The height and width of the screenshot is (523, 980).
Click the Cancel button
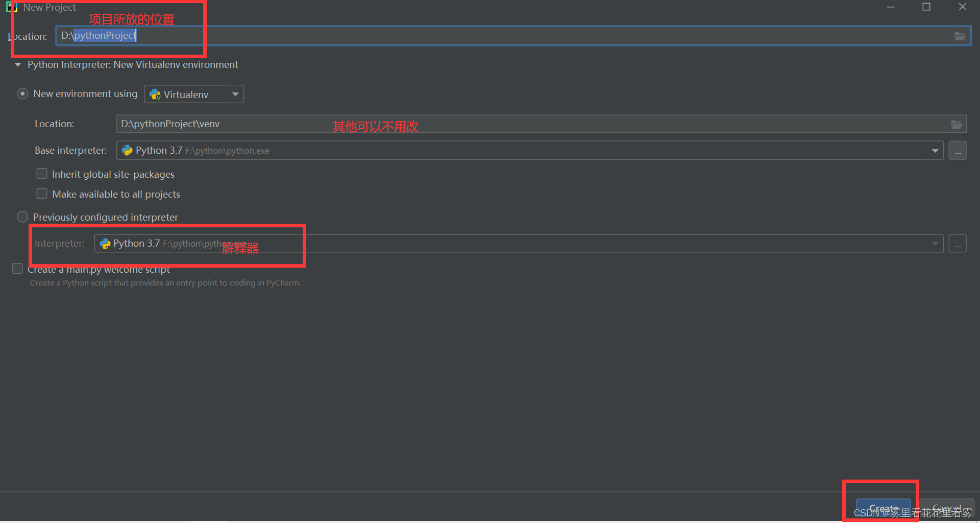(947, 509)
